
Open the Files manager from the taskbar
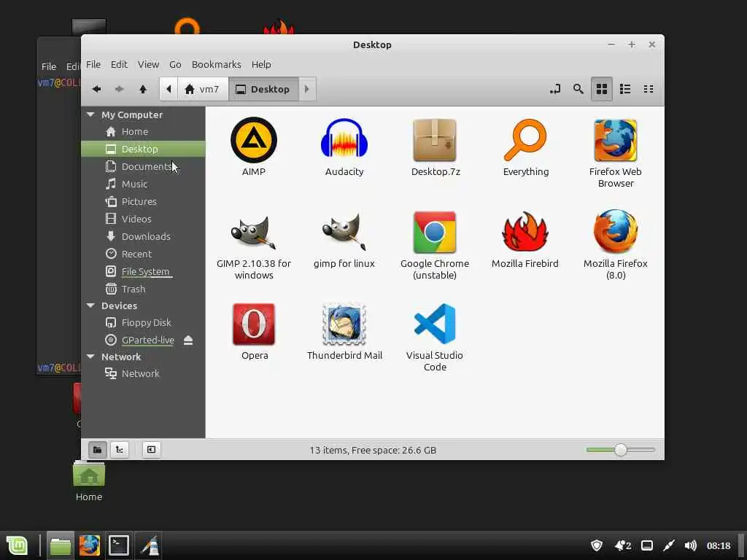(x=61, y=545)
